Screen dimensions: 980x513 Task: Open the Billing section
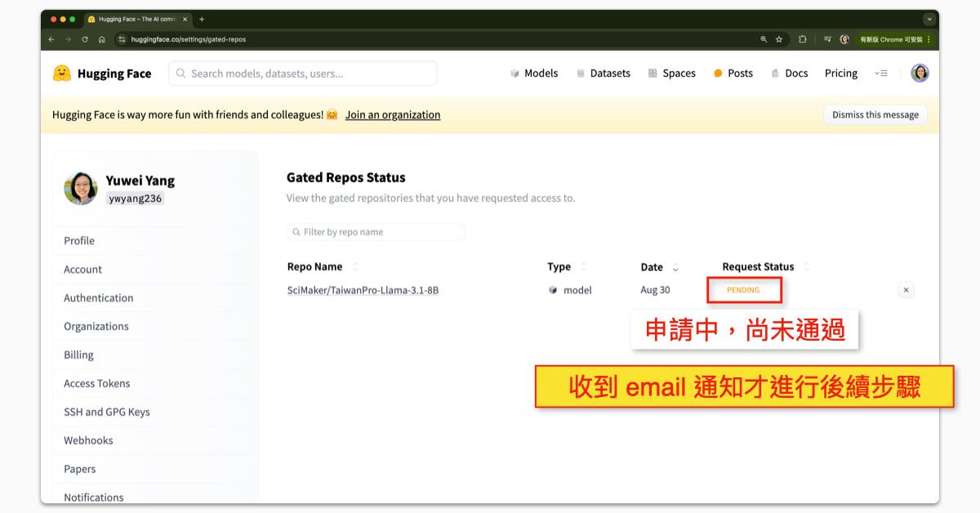78,355
